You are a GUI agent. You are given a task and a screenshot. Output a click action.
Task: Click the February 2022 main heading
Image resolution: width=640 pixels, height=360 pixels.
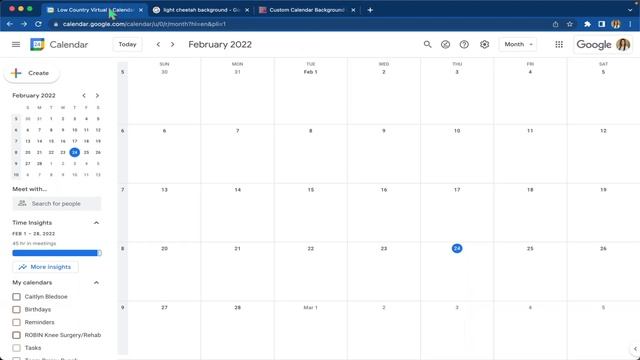click(x=220, y=44)
